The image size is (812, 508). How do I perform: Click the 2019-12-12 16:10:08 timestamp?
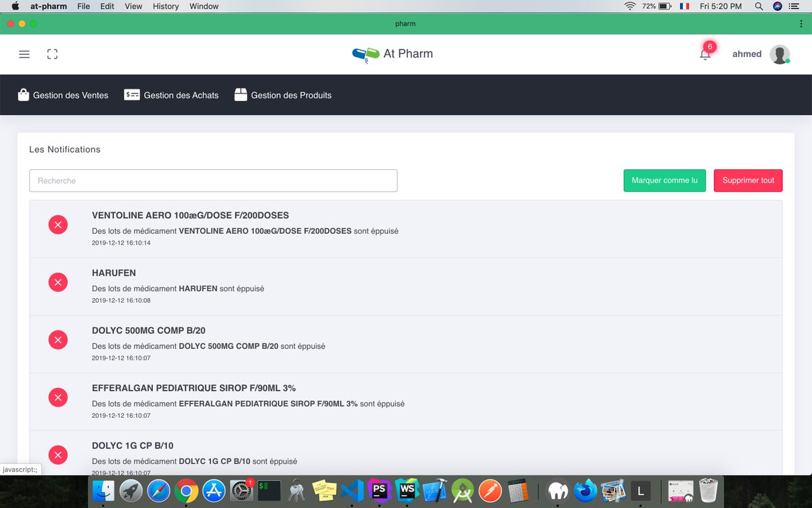(121, 300)
